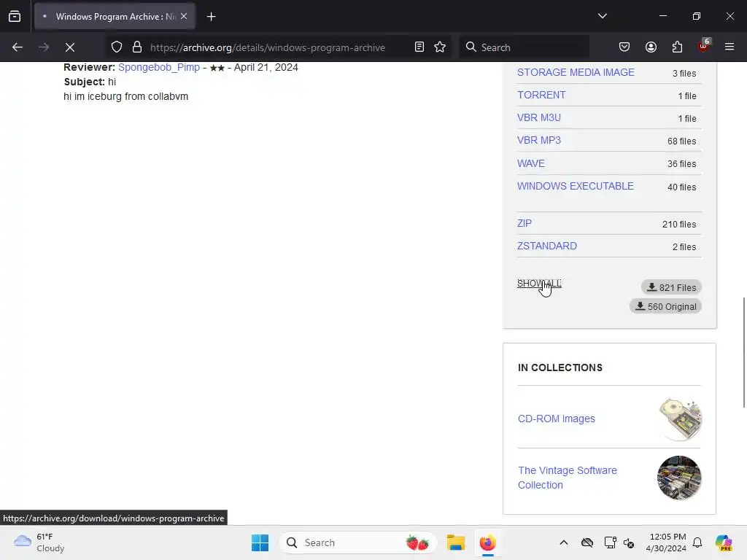
Task: Launch Copilot preview from taskbar
Action: point(724,542)
